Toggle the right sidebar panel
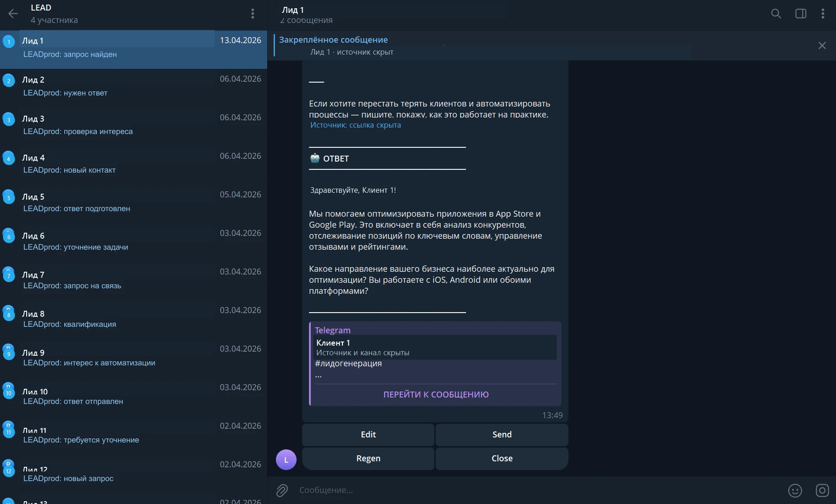 tap(801, 14)
